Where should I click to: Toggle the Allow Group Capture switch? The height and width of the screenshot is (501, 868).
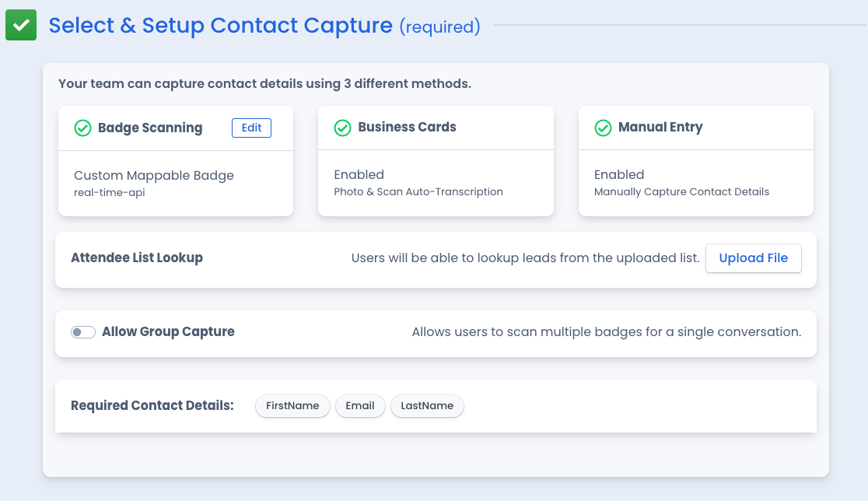[83, 332]
